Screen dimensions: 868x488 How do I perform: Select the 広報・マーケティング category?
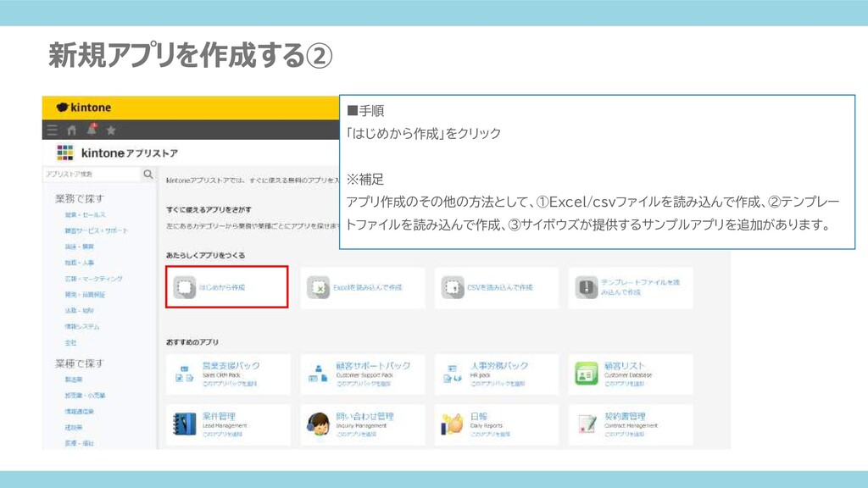click(x=93, y=279)
